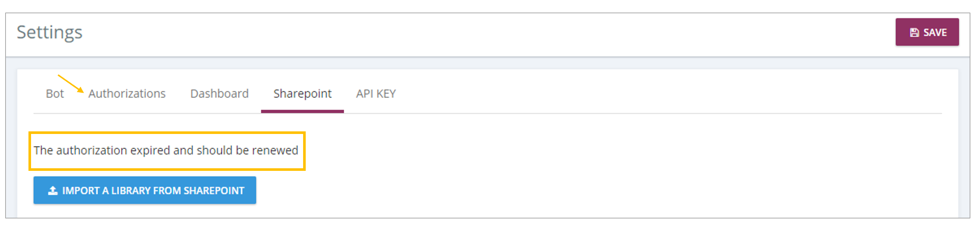The height and width of the screenshot is (231, 980).
Task: Save the settings with the SAVE button
Action: point(927,32)
